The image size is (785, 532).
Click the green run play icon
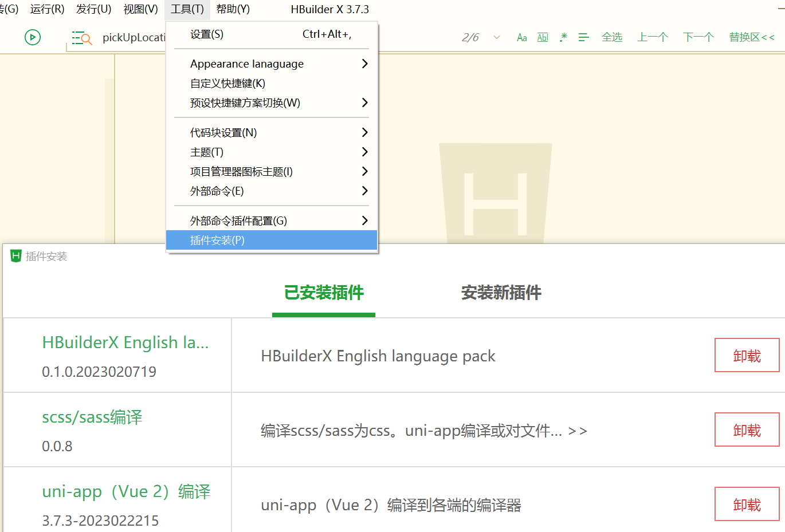tap(33, 38)
